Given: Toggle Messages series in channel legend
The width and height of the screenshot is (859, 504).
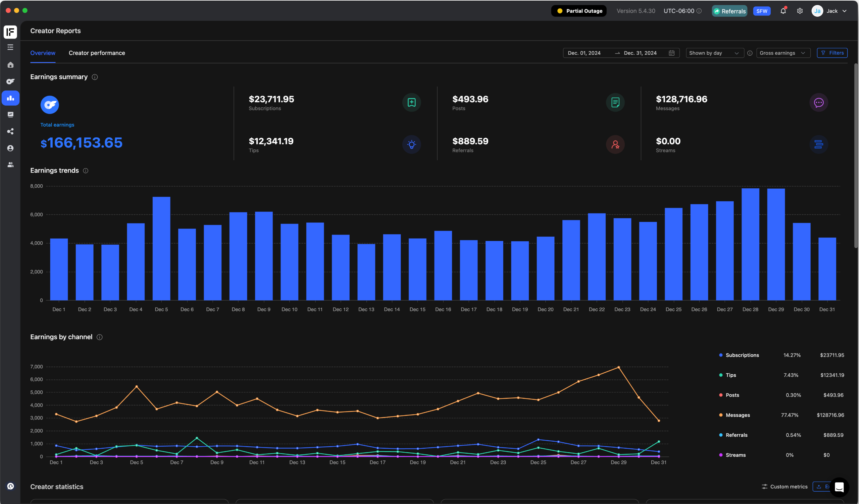Looking at the screenshot, I should [737, 415].
